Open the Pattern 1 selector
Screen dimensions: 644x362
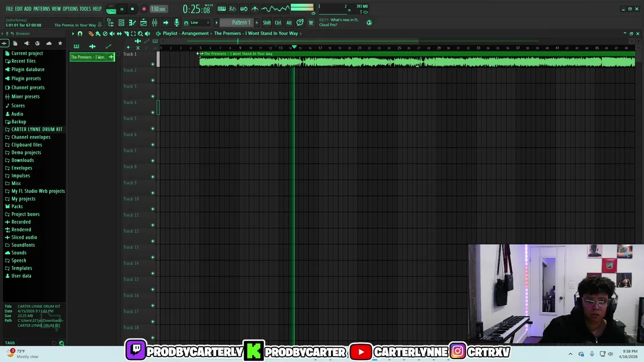(x=240, y=23)
